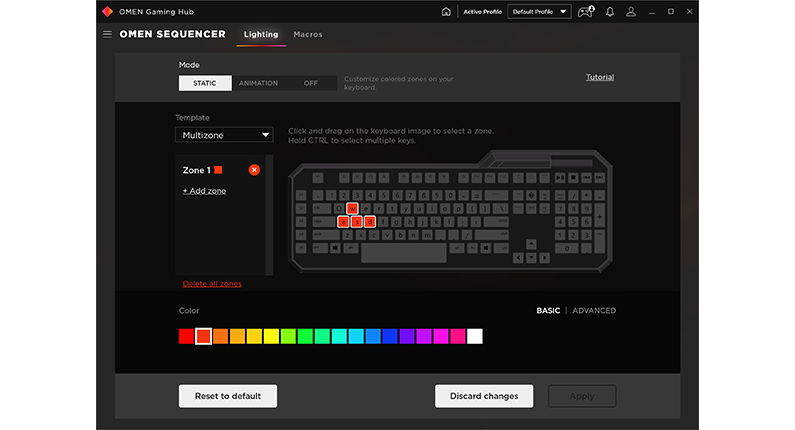
Task: Select the right arrow key on keyboard image
Action: tap(544, 258)
